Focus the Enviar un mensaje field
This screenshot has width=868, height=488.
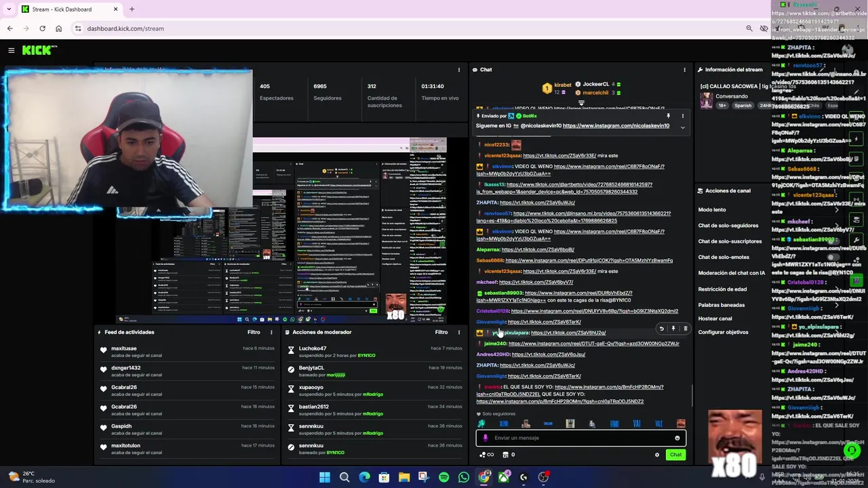[x=580, y=438]
